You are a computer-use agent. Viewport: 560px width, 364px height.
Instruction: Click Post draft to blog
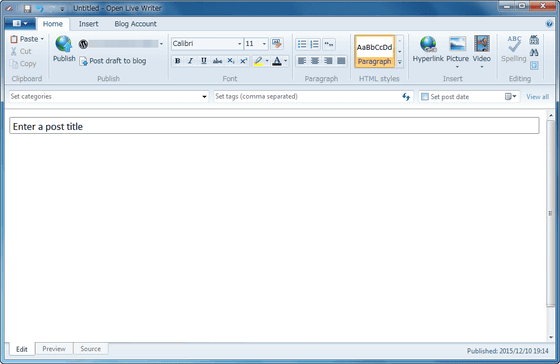(x=112, y=61)
